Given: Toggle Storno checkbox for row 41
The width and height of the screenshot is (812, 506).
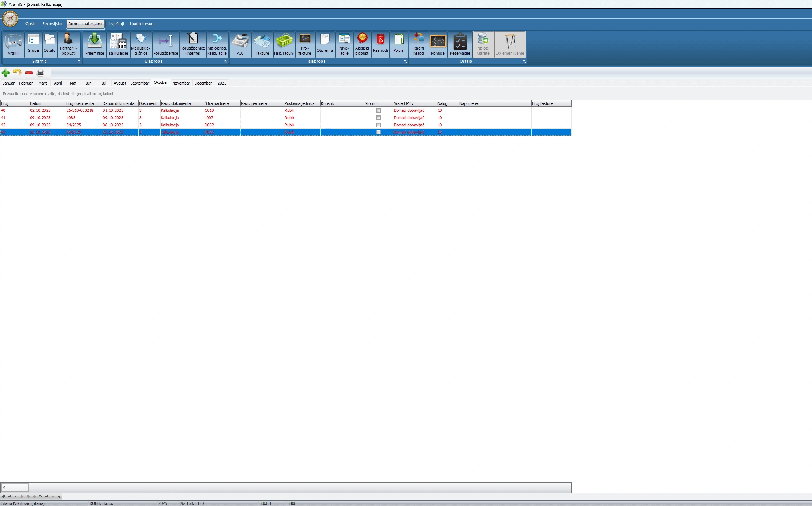Looking at the screenshot, I should tap(379, 118).
